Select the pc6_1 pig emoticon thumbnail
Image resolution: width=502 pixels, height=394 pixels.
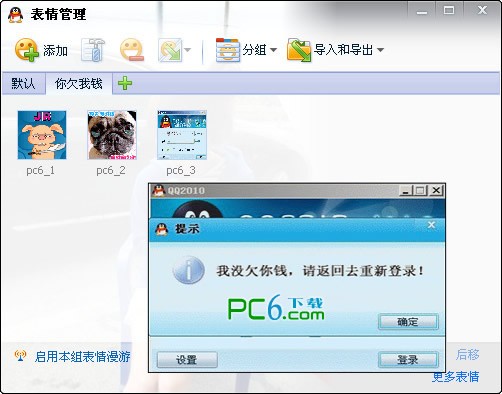point(42,135)
